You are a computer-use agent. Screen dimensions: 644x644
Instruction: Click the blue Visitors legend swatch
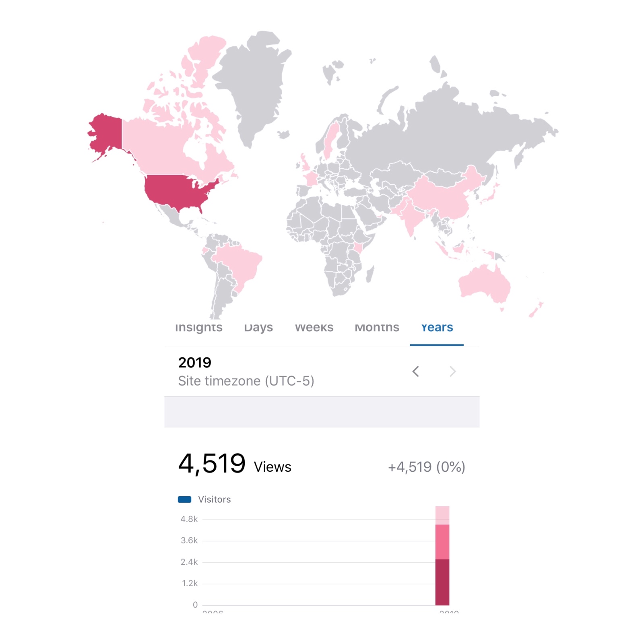[x=184, y=500]
